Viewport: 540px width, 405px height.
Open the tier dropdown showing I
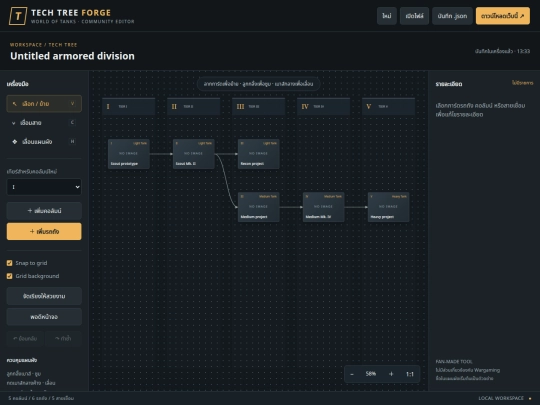[44, 187]
